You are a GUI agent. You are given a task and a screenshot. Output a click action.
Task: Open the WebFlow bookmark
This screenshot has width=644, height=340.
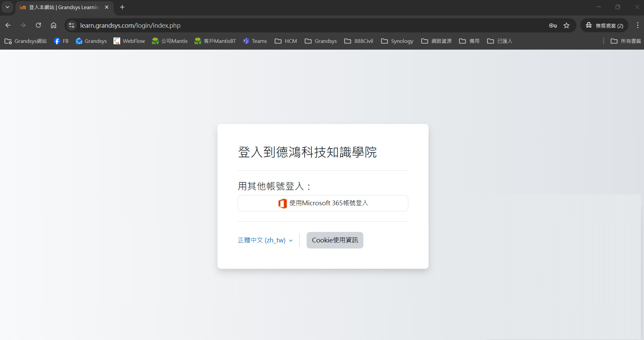tap(129, 41)
